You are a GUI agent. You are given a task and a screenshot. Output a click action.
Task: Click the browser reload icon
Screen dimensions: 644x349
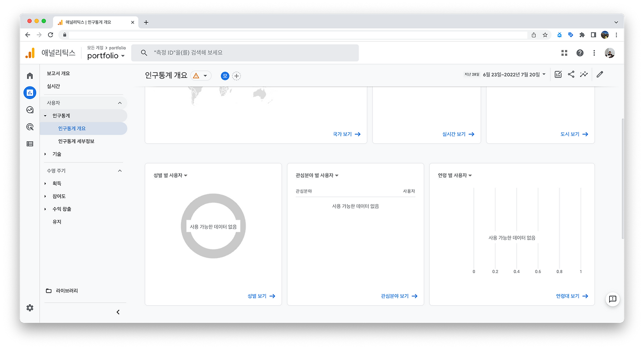50,35
